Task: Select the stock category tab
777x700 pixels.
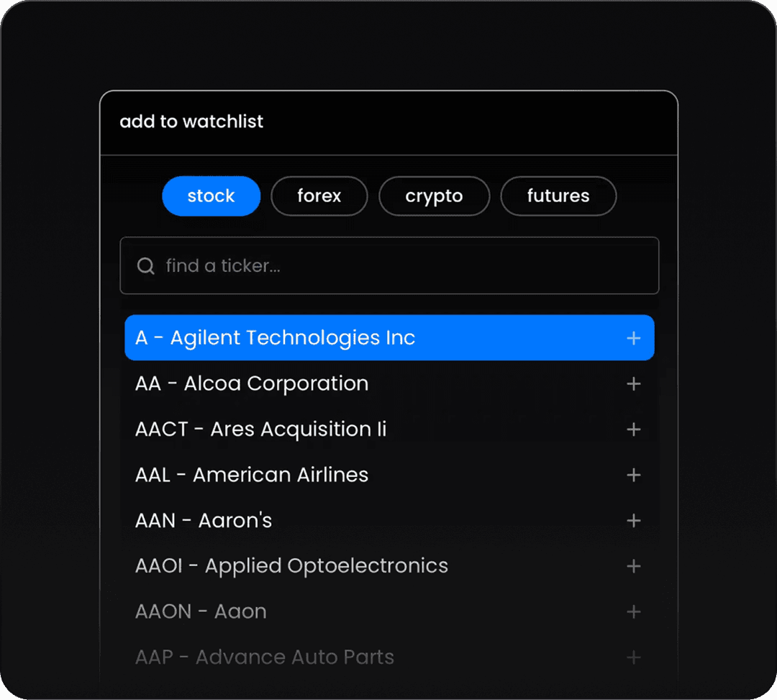Action: (211, 196)
